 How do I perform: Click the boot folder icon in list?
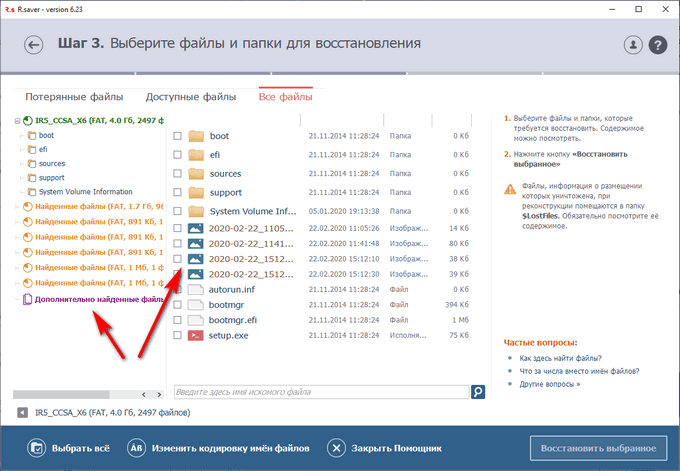click(195, 136)
